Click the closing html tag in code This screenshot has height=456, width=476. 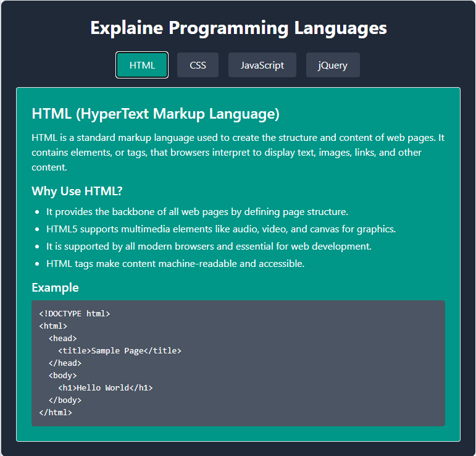click(x=56, y=412)
